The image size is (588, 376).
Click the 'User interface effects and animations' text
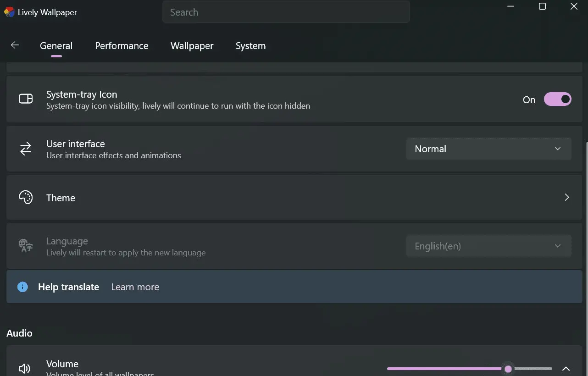click(114, 155)
